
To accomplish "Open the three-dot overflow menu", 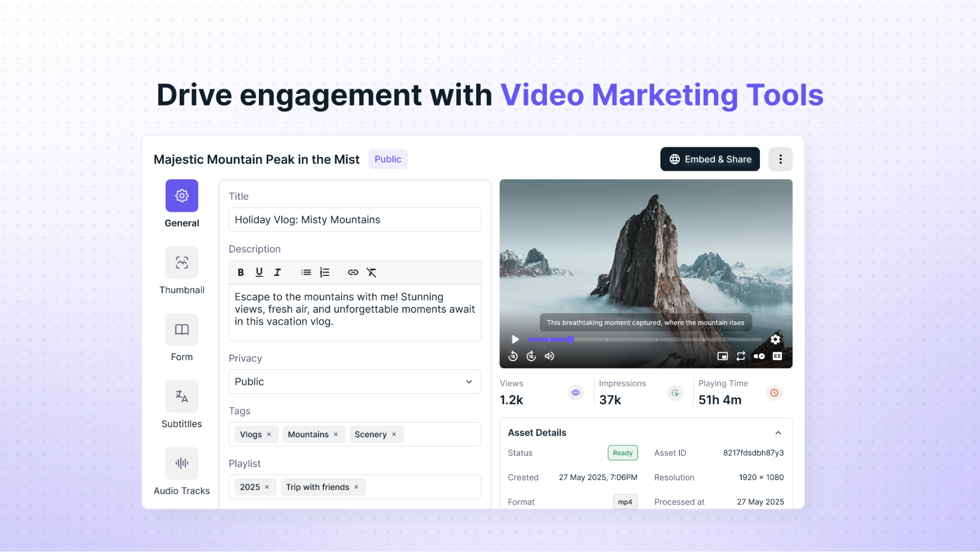I will tap(780, 159).
